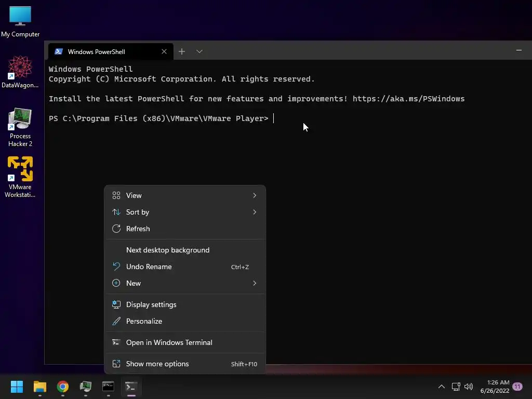Screen dimensions: 532x399
Task: Expand the View submenu arrow
Action: pos(255,195)
